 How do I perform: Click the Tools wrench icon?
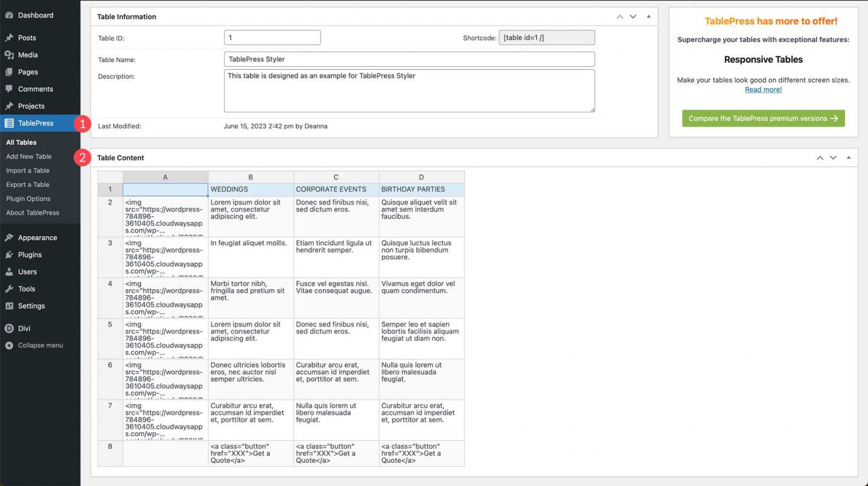(x=9, y=289)
